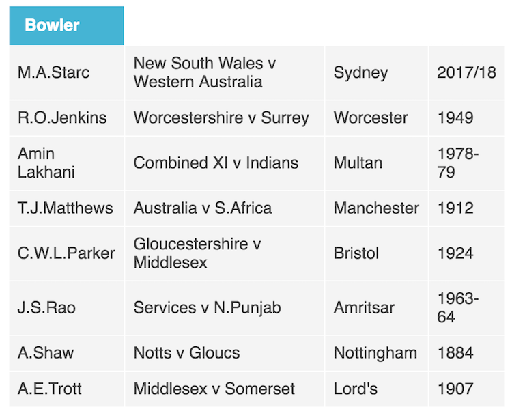This screenshot has width=512, height=420.
Task: Select R.O.Jenkins in the table
Action: pyautogui.click(x=62, y=117)
